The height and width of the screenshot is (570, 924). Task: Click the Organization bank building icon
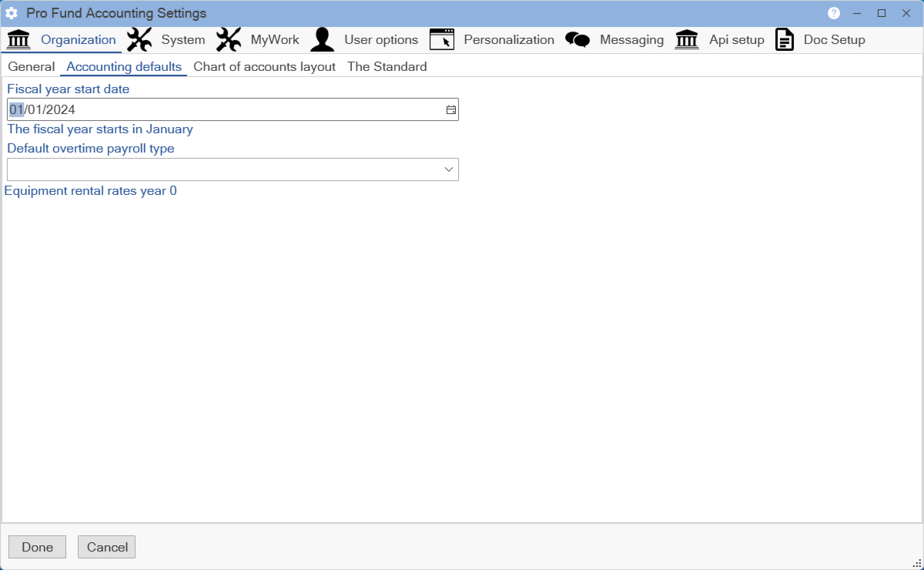[x=18, y=40]
